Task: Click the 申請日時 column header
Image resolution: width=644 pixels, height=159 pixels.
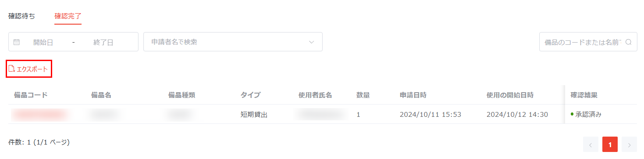Action: [413, 95]
